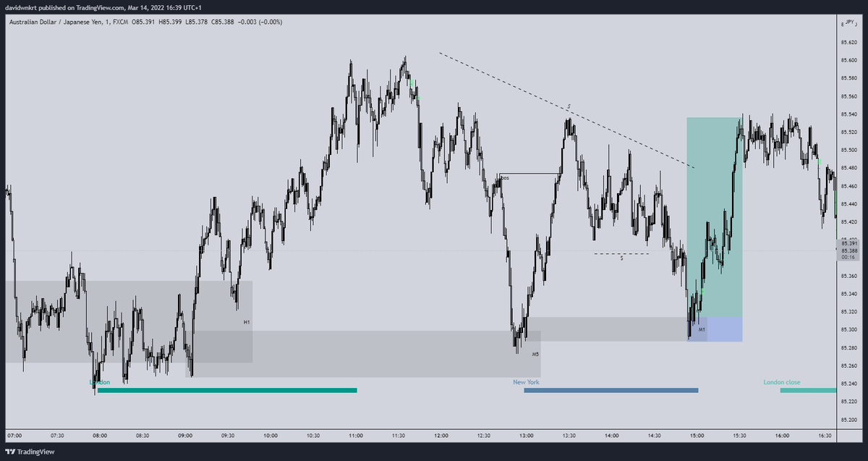Select the M5 zone label near 85.280
The width and height of the screenshot is (868, 461).
pyautogui.click(x=535, y=355)
